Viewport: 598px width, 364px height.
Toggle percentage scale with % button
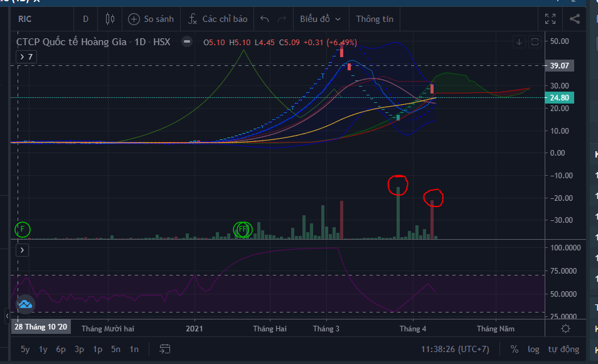tap(515, 349)
